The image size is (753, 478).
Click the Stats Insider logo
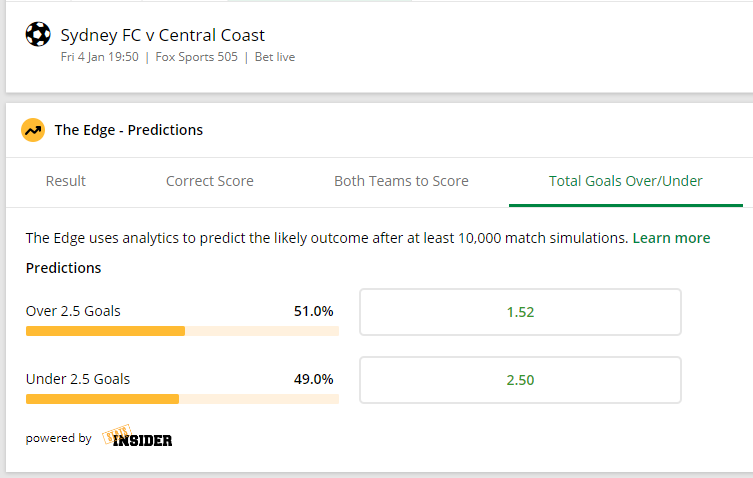click(x=137, y=436)
